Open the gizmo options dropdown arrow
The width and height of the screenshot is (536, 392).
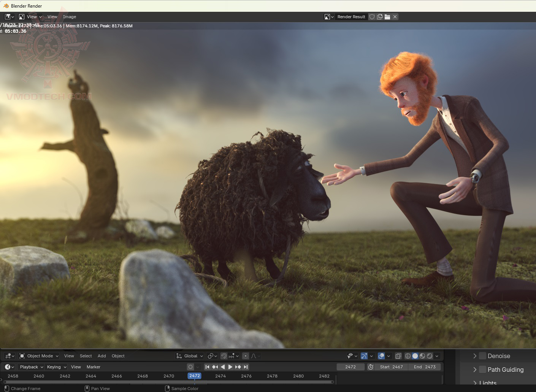(x=371, y=356)
